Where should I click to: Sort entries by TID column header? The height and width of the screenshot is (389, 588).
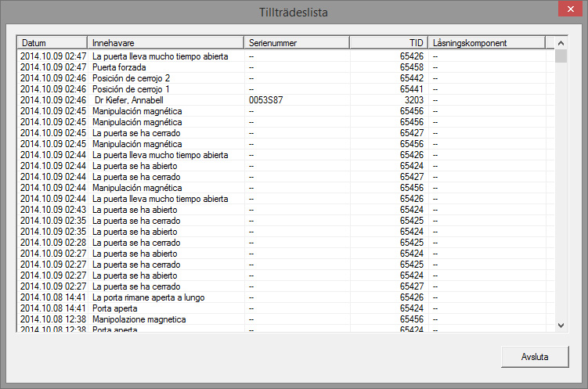(x=388, y=43)
